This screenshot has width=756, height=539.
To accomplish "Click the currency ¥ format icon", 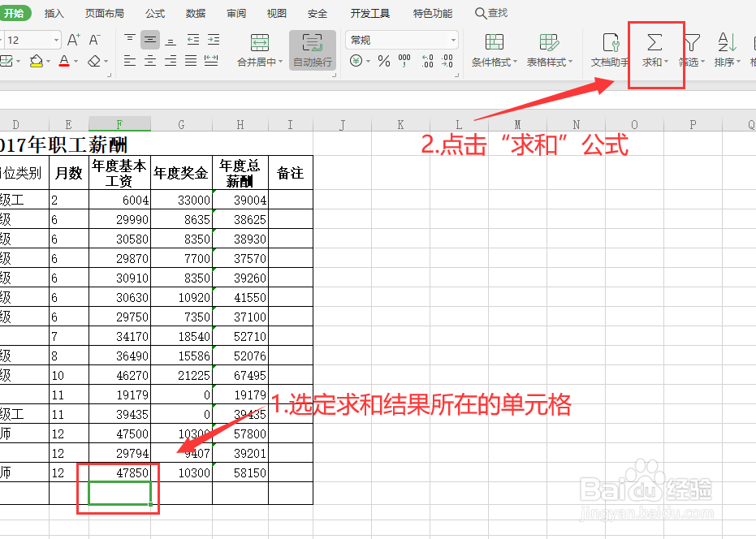I will coord(357,62).
